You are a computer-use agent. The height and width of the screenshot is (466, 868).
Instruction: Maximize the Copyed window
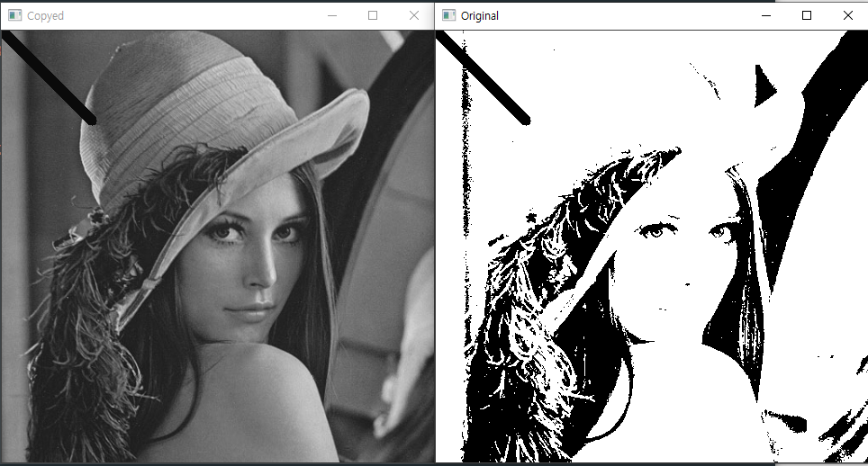[373, 15]
